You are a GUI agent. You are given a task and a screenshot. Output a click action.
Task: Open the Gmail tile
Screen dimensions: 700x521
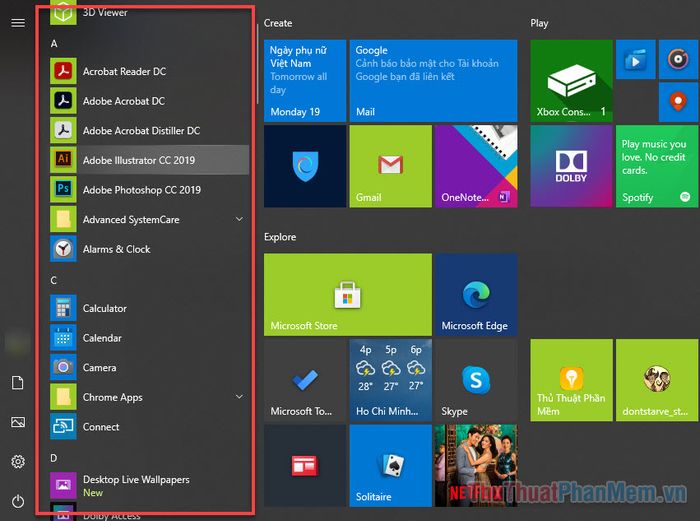coord(391,166)
